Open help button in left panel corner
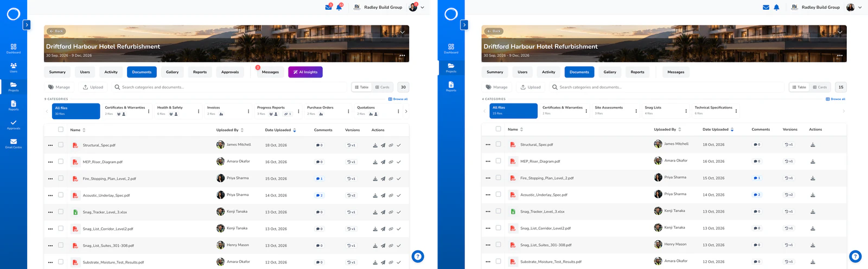Viewport: 868px width, 269px height. (418, 257)
